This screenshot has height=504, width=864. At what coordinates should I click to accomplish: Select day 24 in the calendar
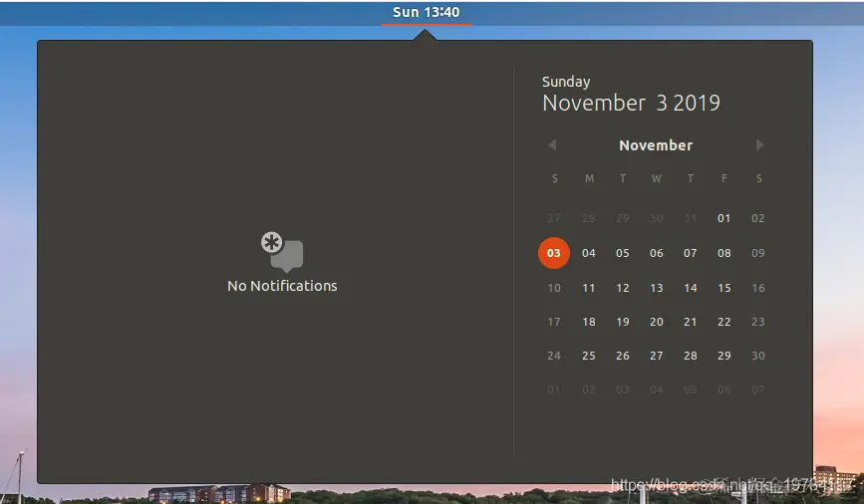(x=554, y=356)
